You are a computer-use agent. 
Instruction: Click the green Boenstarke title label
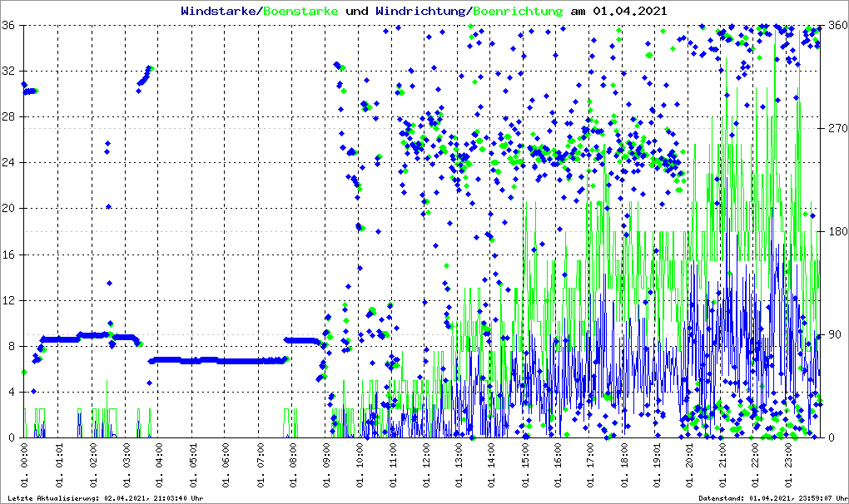[x=300, y=12]
